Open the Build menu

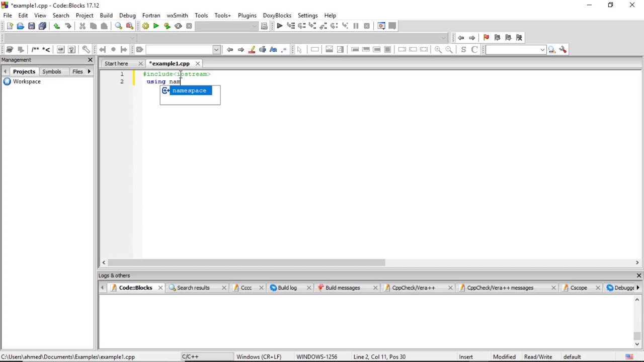tap(106, 16)
